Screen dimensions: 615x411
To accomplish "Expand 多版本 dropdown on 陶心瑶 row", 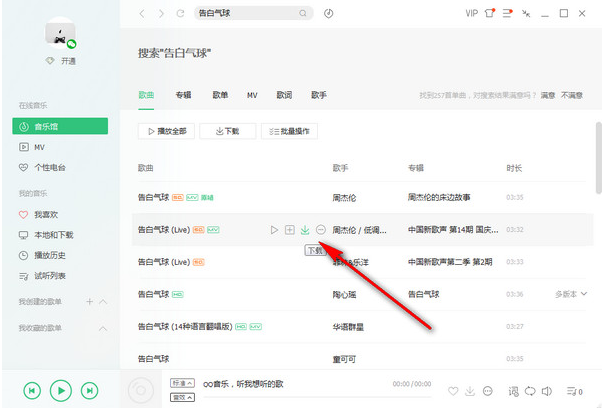I will [x=571, y=294].
